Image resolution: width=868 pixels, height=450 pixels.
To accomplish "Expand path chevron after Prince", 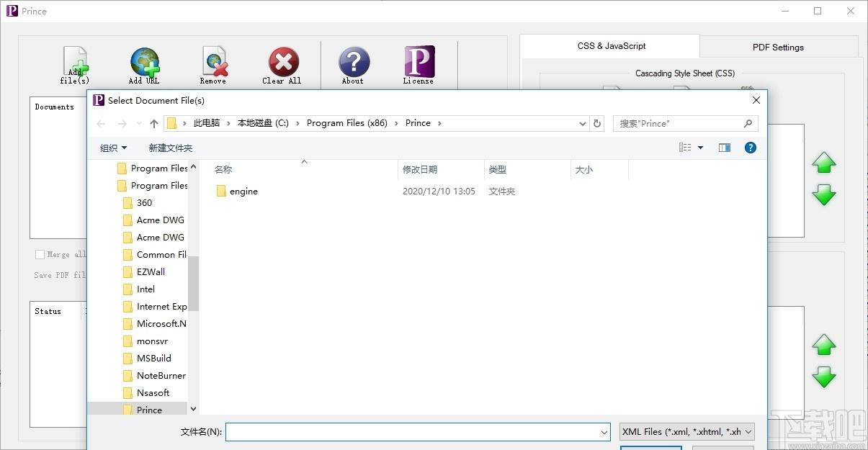I will pyautogui.click(x=439, y=123).
